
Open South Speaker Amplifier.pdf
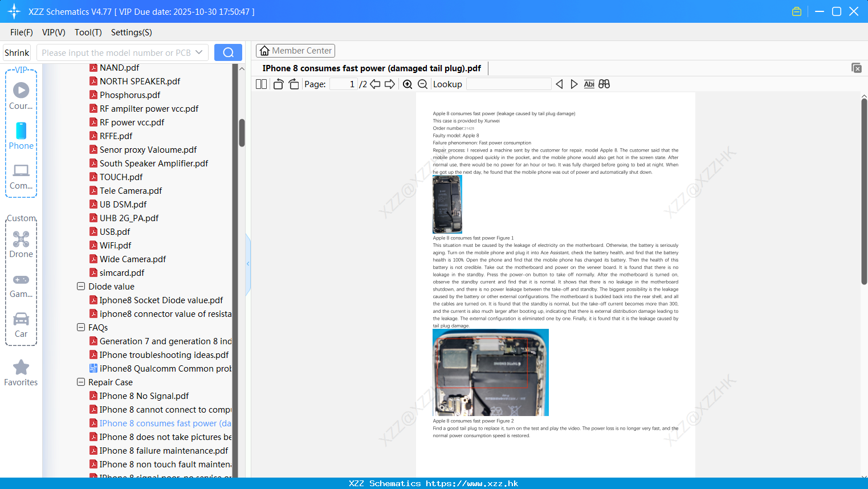click(x=149, y=164)
